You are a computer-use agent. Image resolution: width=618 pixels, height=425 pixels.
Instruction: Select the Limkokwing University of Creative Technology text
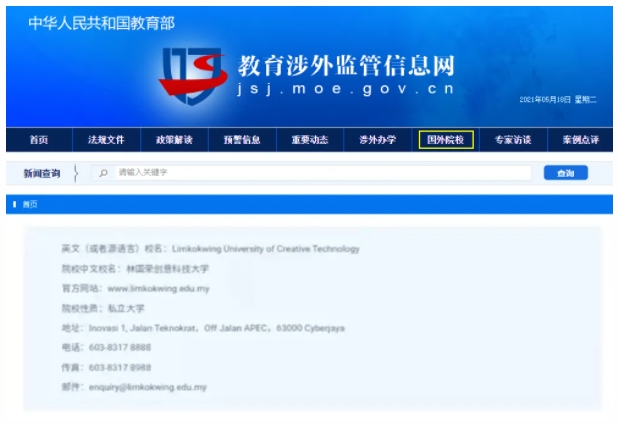[x=266, y=249]
